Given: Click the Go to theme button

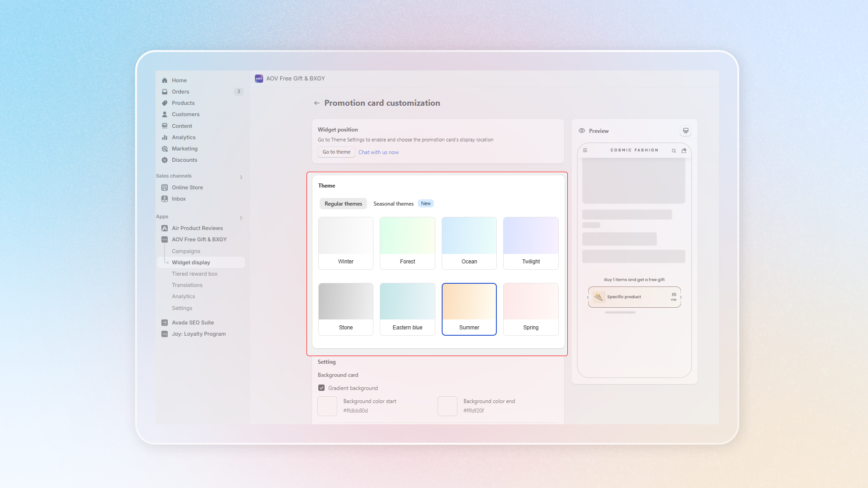Looking at the screenshot, I should (336, 152).
